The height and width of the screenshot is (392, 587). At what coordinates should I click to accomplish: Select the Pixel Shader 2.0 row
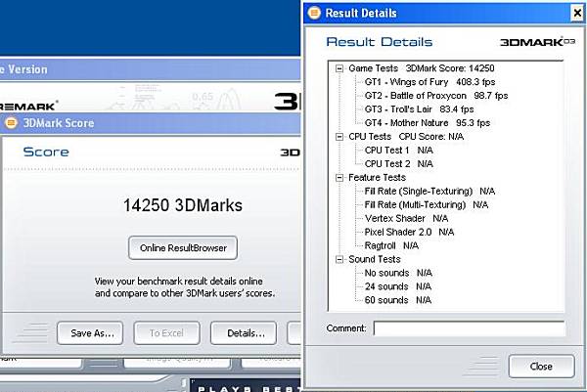(409, 232)
